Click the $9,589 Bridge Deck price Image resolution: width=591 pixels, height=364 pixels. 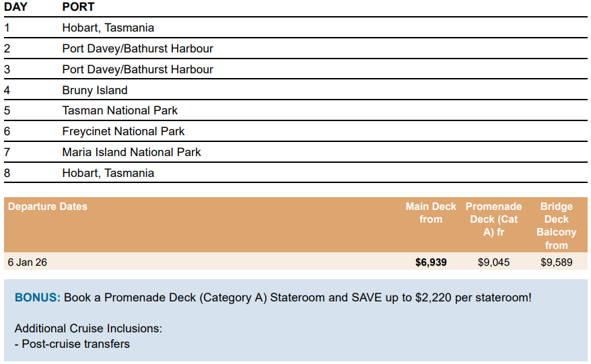click(556, 262)
